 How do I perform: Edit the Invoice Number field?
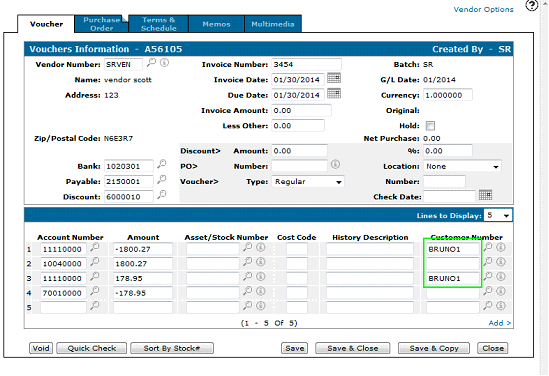306,64
